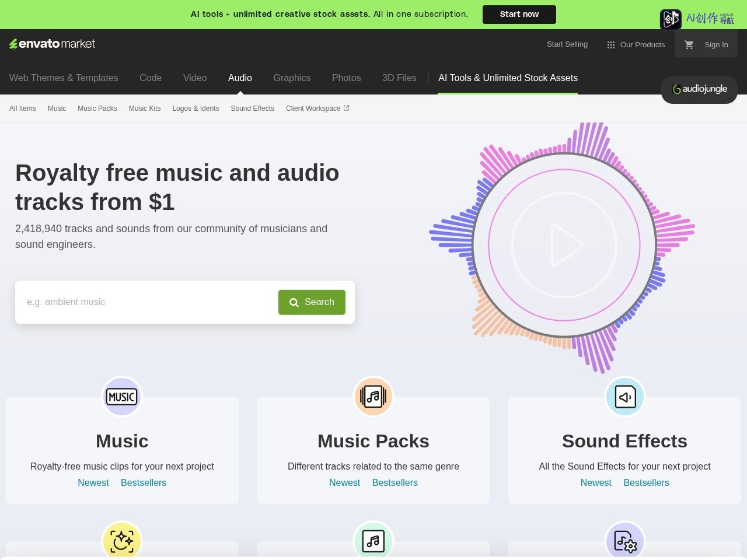Image resolution: width=747 pixels, height=560 pixels.
Task: Open the shopping cart icon
Action: tap(689, 44)
